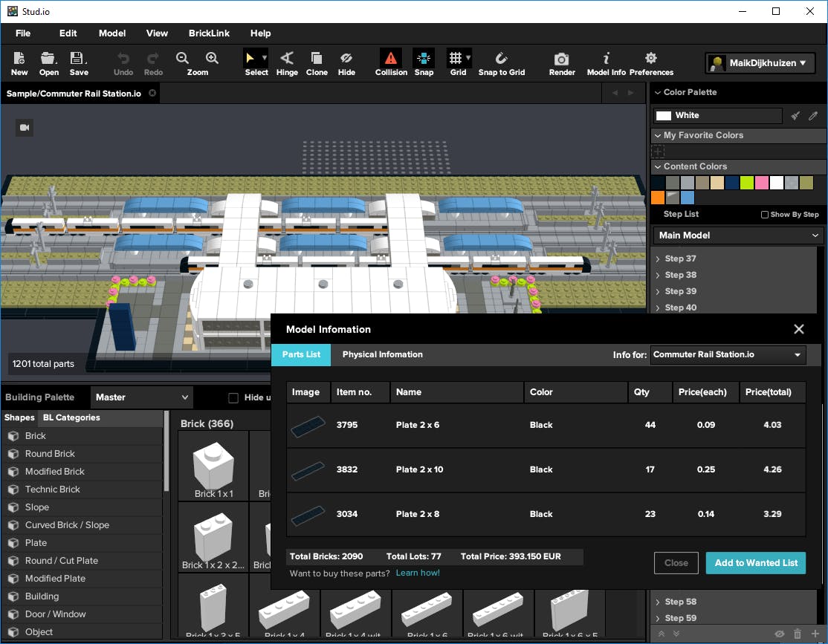Follow the Learn how! link

pyautogui.click(x=418, y=573)
